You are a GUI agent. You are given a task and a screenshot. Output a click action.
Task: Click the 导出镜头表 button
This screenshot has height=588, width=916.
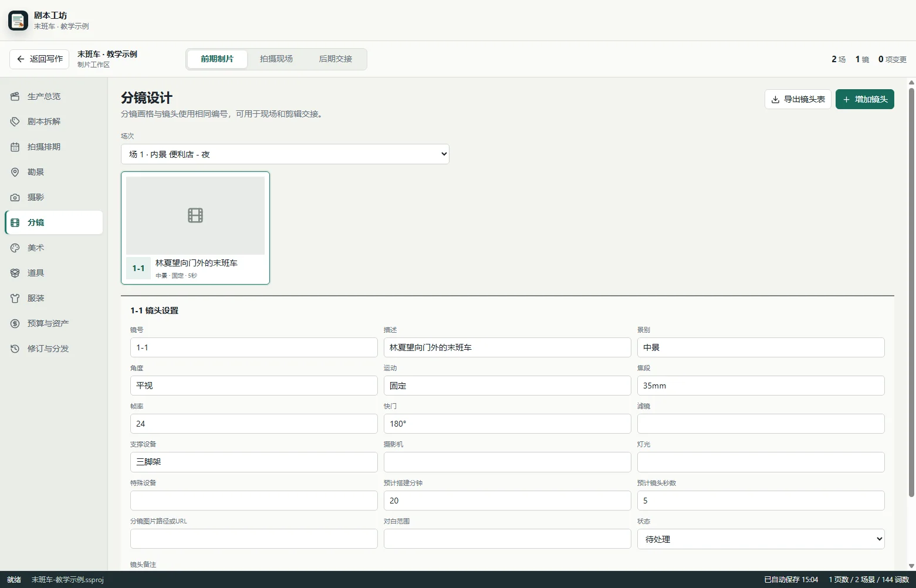[798, 99]
